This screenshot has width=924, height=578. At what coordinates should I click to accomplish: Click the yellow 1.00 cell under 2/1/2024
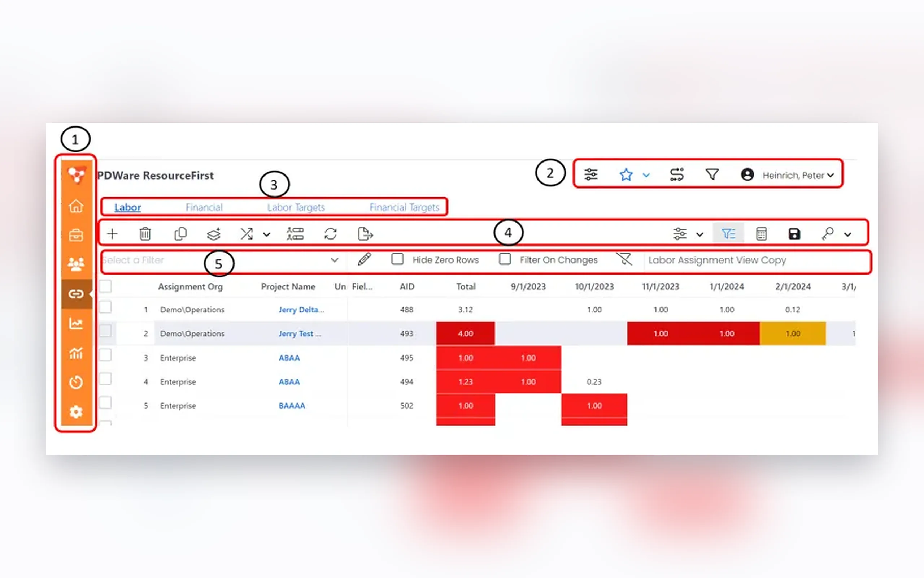click(793, 333)
